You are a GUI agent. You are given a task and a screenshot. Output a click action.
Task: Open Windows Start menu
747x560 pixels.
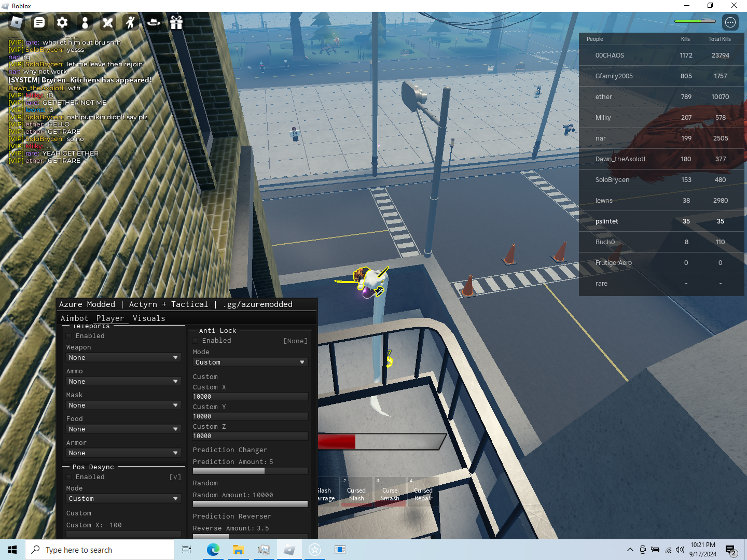tap(12, 550)
